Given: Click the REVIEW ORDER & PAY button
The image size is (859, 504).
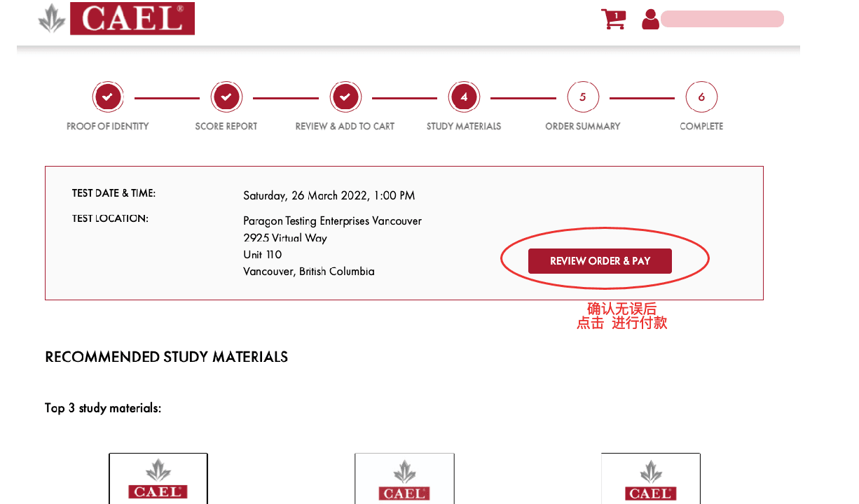Looking at the screenshot, I should [x=600, y=261].
